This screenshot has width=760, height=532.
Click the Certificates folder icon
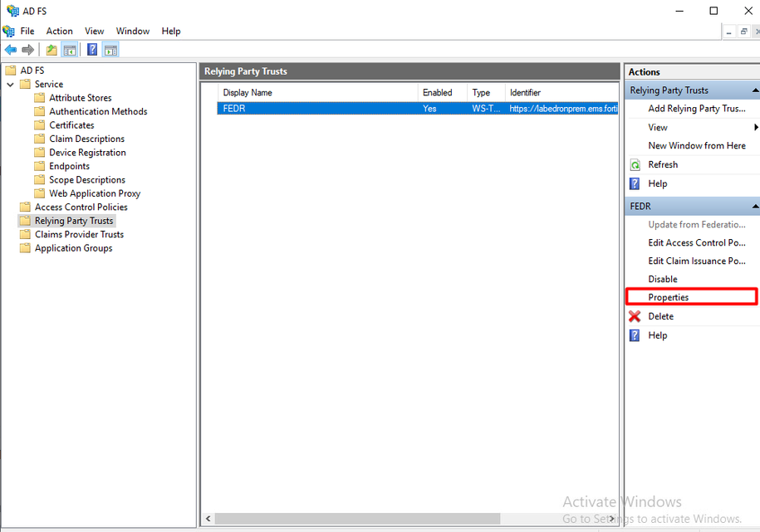[x=40, y=125]
